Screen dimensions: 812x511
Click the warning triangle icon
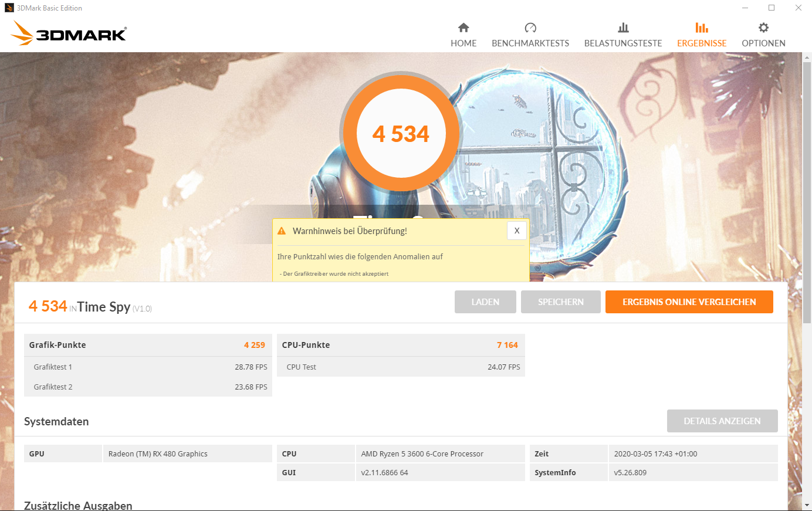point(282,231)
